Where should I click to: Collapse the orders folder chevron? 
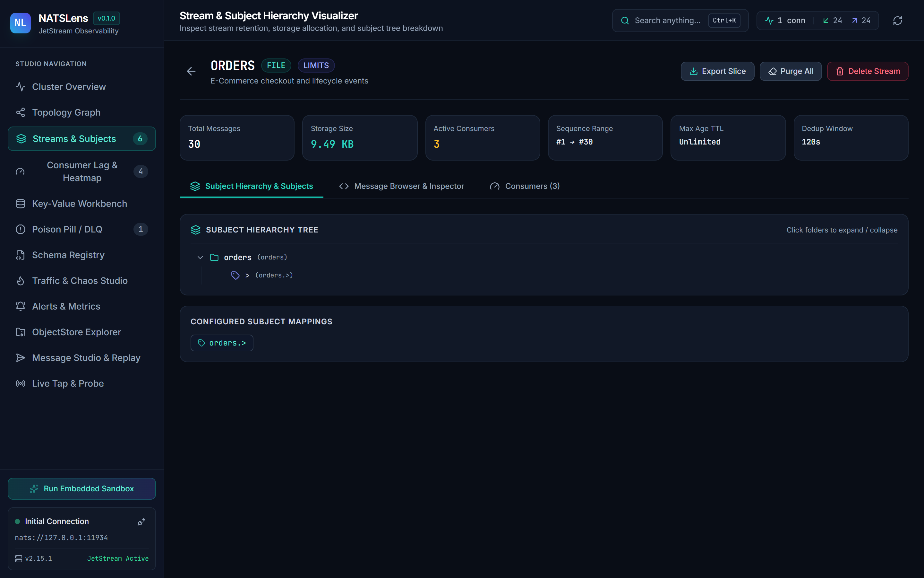(200, 257)
